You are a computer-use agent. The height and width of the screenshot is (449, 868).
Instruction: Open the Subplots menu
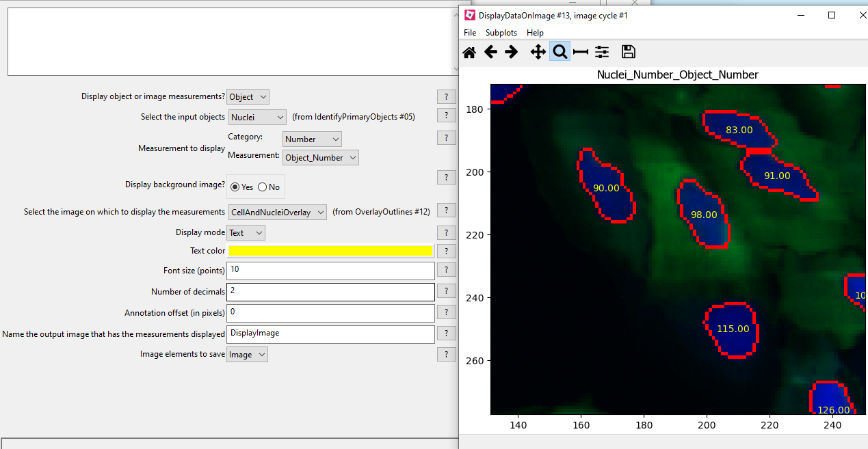point(501,32)
